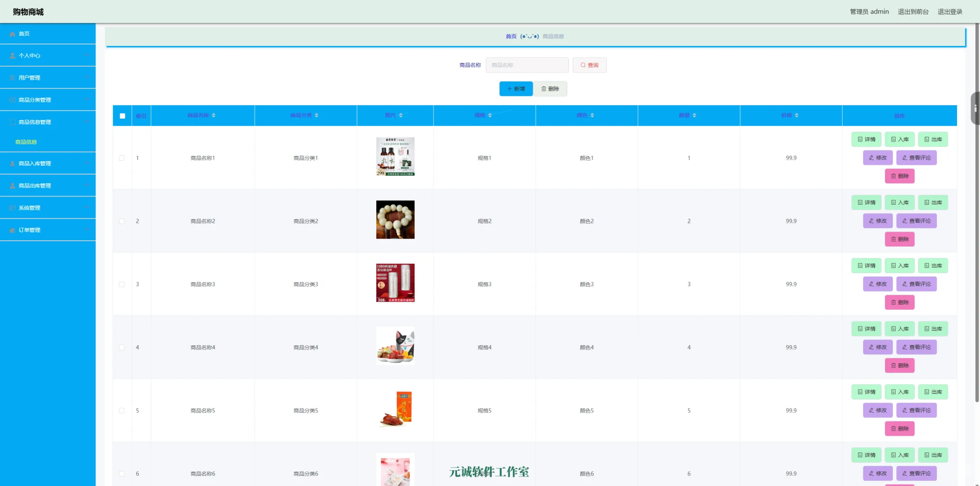Click the 新增 add button
Screen dimensions: 980x486
click(x=516, y=89)
